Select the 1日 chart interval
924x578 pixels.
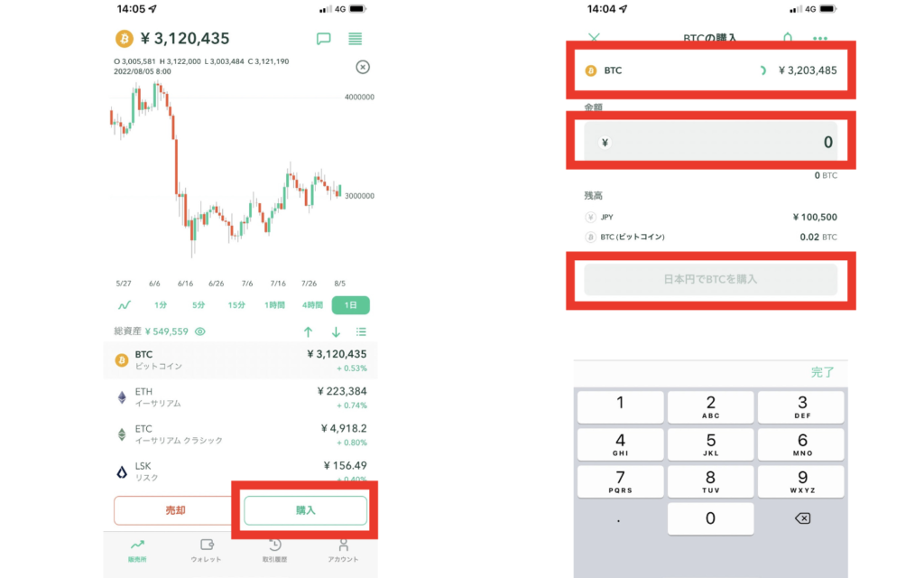pos(350,305)
